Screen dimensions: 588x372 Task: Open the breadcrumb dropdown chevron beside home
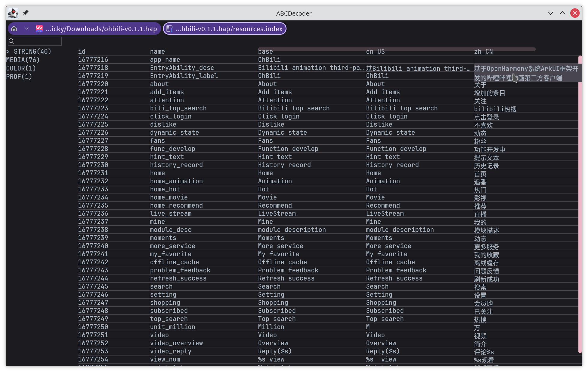tap(27, 28)
